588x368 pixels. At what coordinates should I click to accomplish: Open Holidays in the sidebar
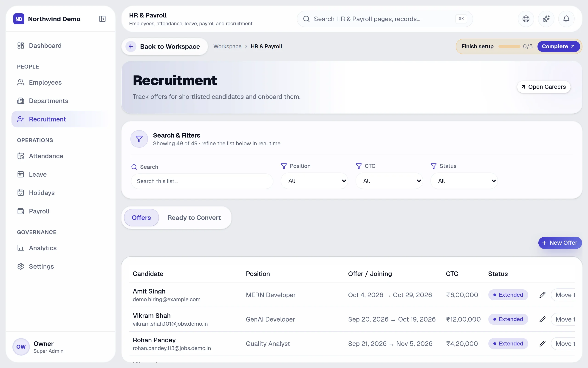[x=60, y=193]
